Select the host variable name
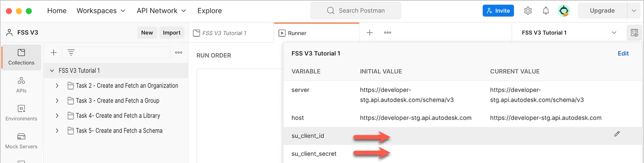The image size is (644, 163). point(297,118)
